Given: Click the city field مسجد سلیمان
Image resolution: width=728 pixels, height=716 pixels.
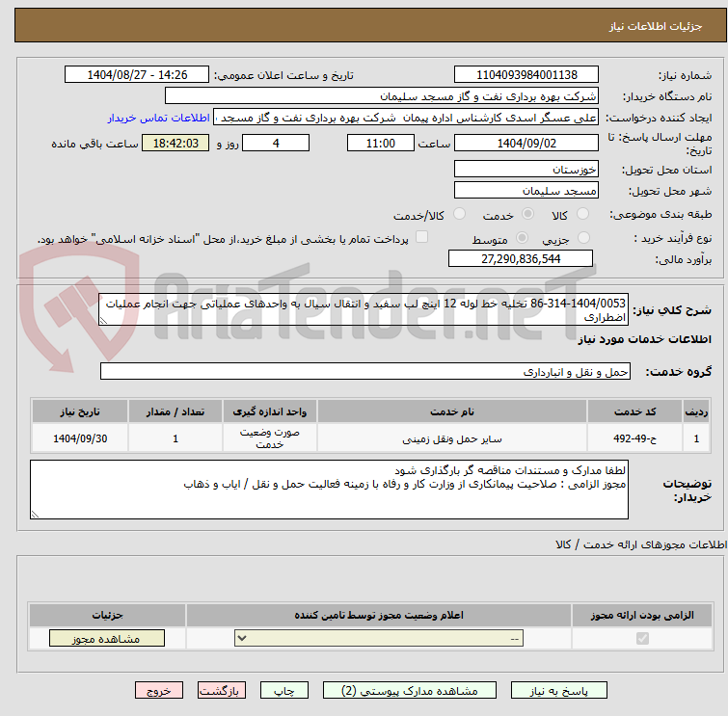Looking at the screenshot, I should (x=526, y=190).
